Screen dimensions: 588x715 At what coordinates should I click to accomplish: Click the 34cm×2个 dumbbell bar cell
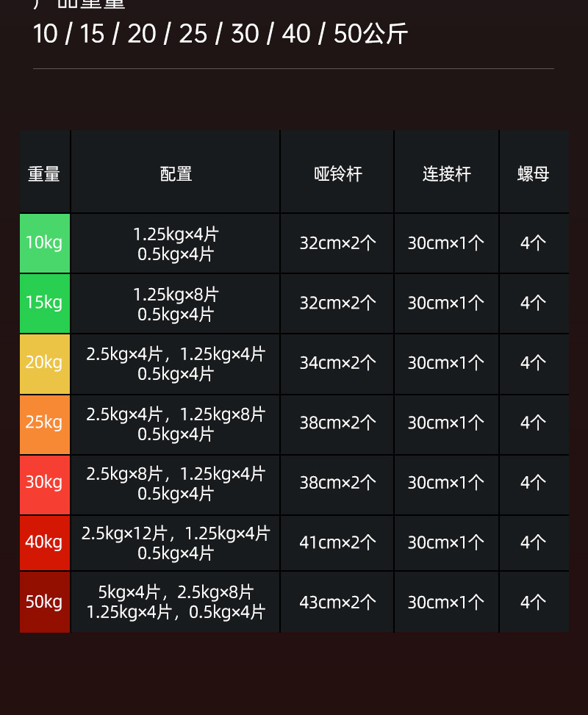(x=337, y=364)
